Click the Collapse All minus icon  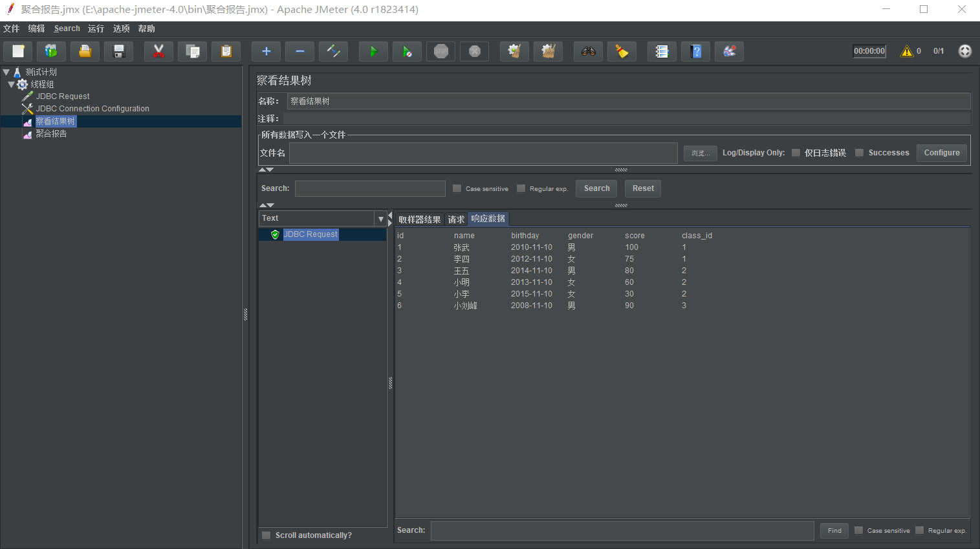pos(300,51)
